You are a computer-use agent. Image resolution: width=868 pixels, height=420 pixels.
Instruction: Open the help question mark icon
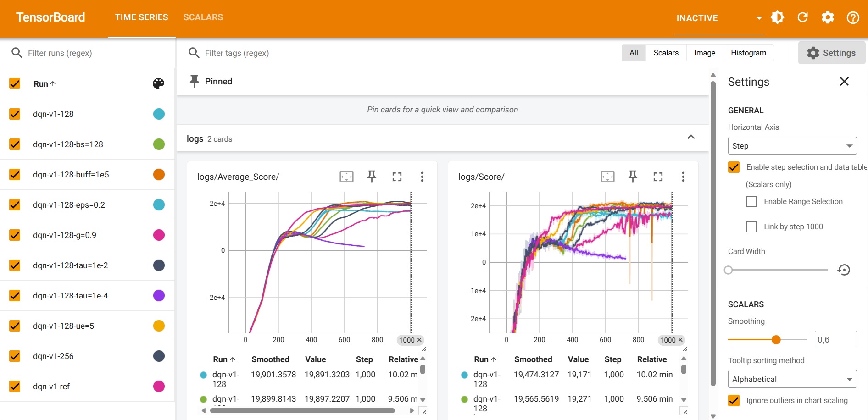point(853,17)
